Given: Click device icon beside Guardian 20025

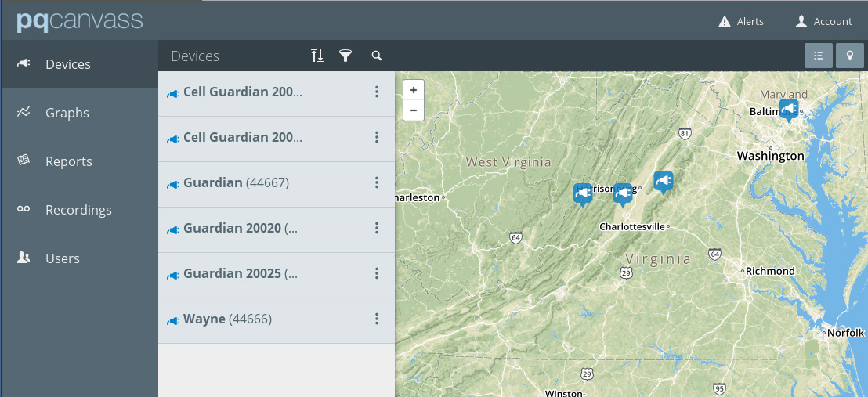Looking at the screenshot, I should pos(173,275).
